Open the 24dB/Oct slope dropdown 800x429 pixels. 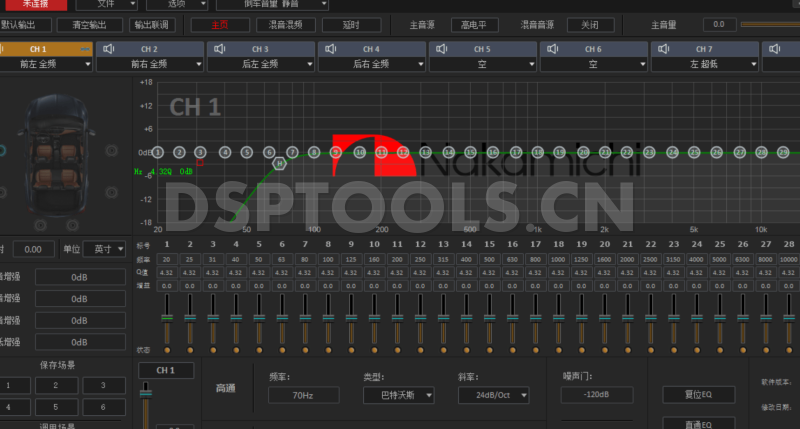tap(493, 395)
